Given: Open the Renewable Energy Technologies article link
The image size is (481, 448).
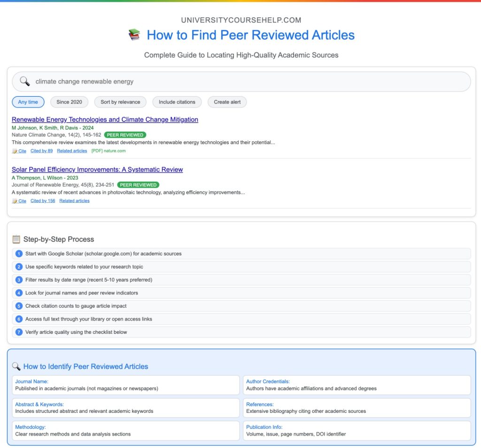Looking at the screenshot, I should (104, 119).
